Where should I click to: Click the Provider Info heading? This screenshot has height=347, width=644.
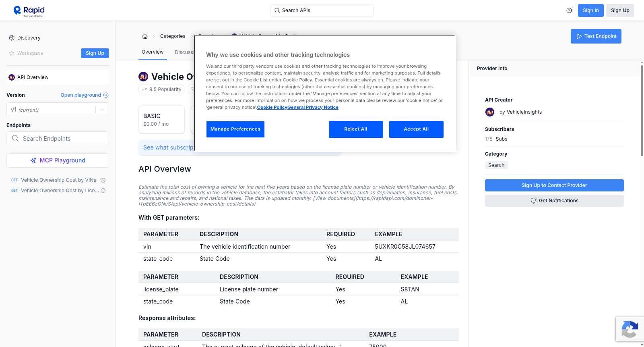tap(492, 69)
